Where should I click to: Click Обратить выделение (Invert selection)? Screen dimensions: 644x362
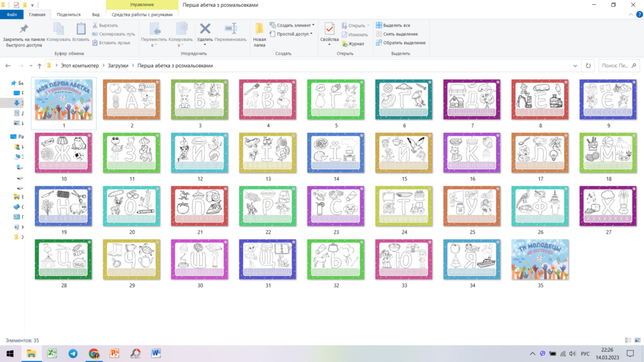(x=401, y=42)
